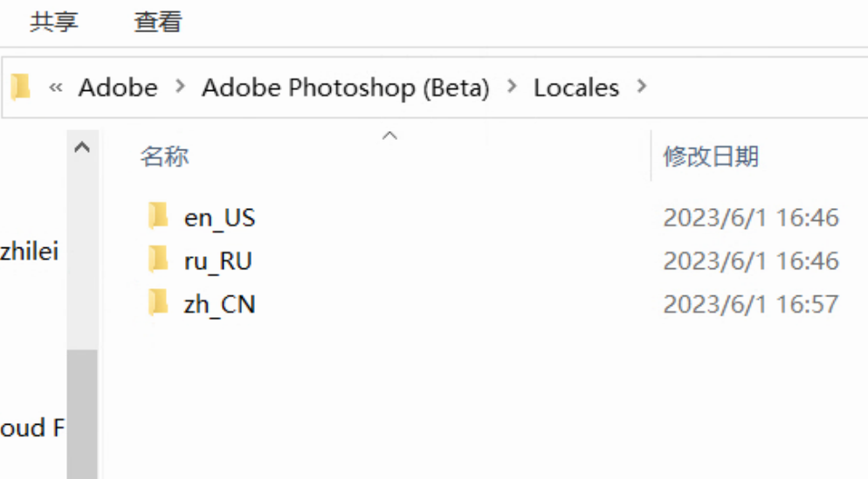
Task: Sort by the 修改日期 column header
Action: pos(711,156)
